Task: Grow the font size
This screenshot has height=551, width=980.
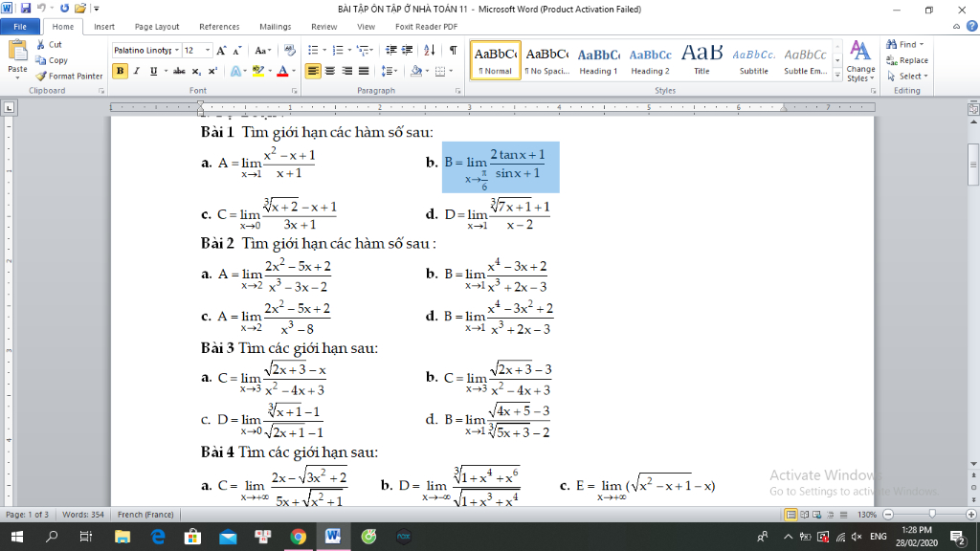Action: 222,51
